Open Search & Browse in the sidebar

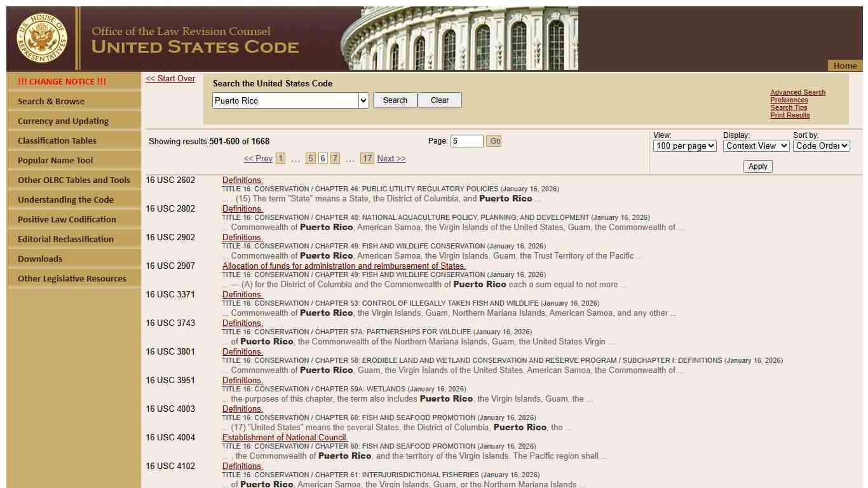(x=51, y=101)
